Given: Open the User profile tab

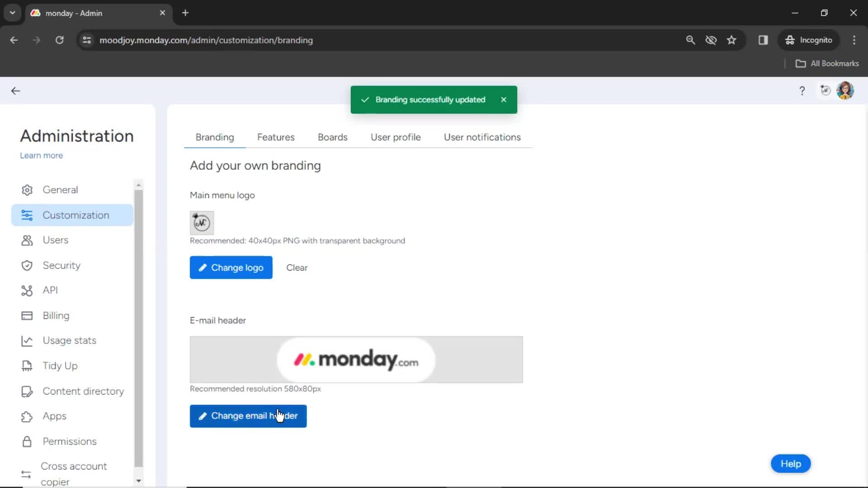Looking at the screenshot, I should coord(396,137).
